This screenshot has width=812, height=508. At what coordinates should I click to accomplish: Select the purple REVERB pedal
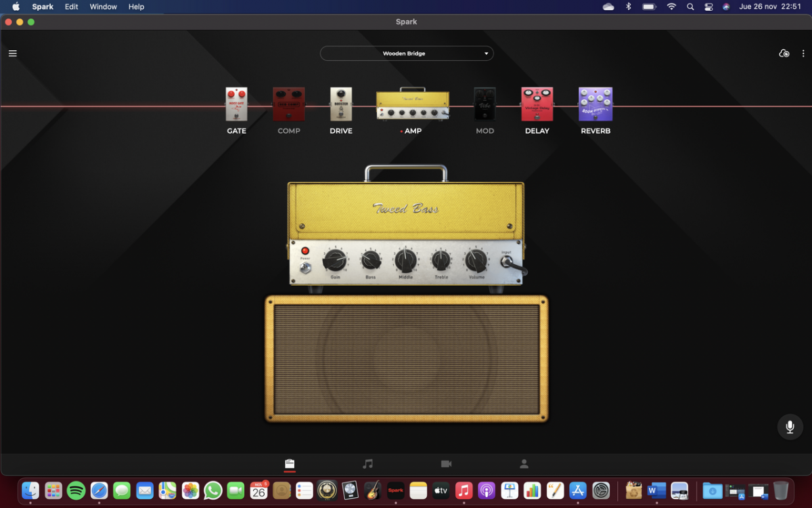[x=595, y=104]
